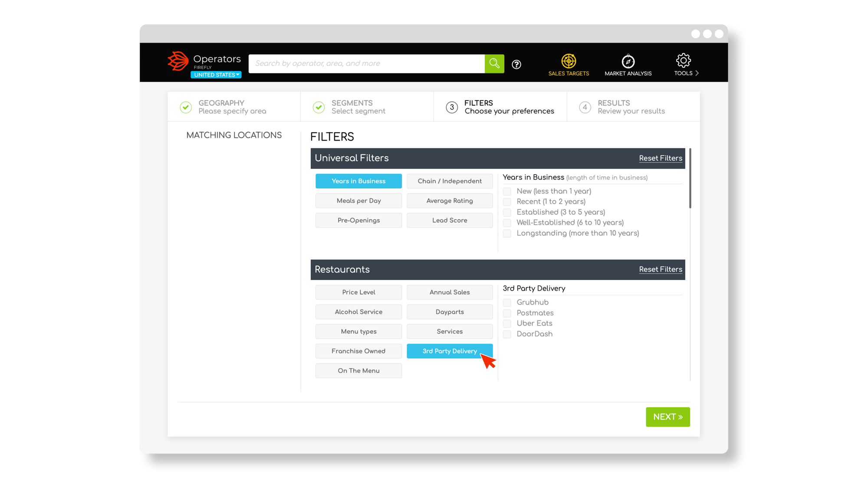The height and width of the screenshot is (488, 868).
Task: Click the green NEXT button
Action: point(667,417)
